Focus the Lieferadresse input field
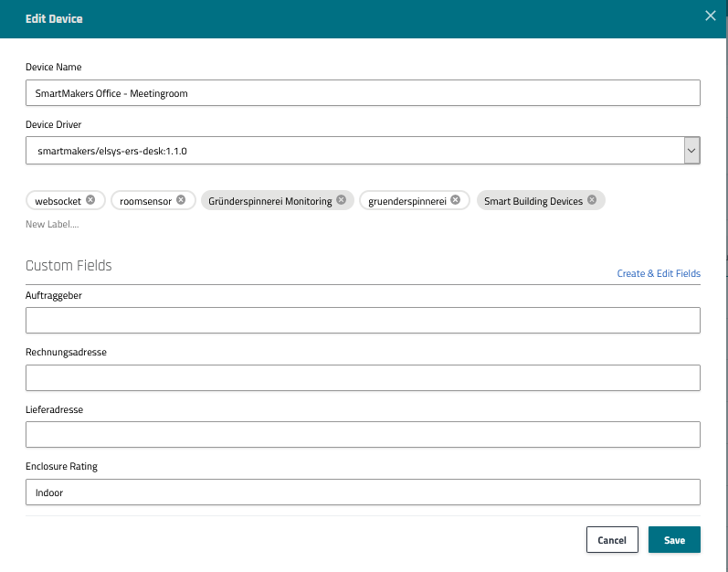728x572 pixels. tap(363, 434)
